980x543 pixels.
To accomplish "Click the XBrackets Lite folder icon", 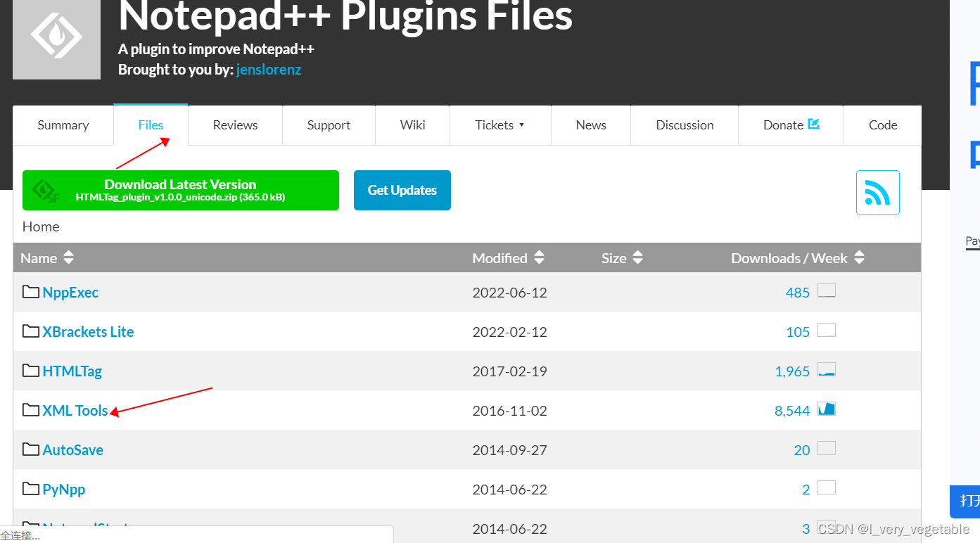I will pos(30,331).
